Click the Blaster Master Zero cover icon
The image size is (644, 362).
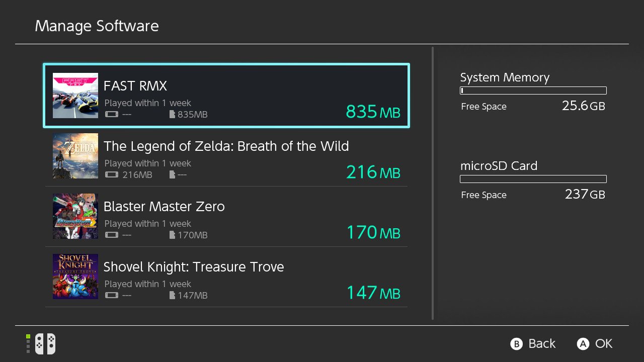click(x=75, y=216)
